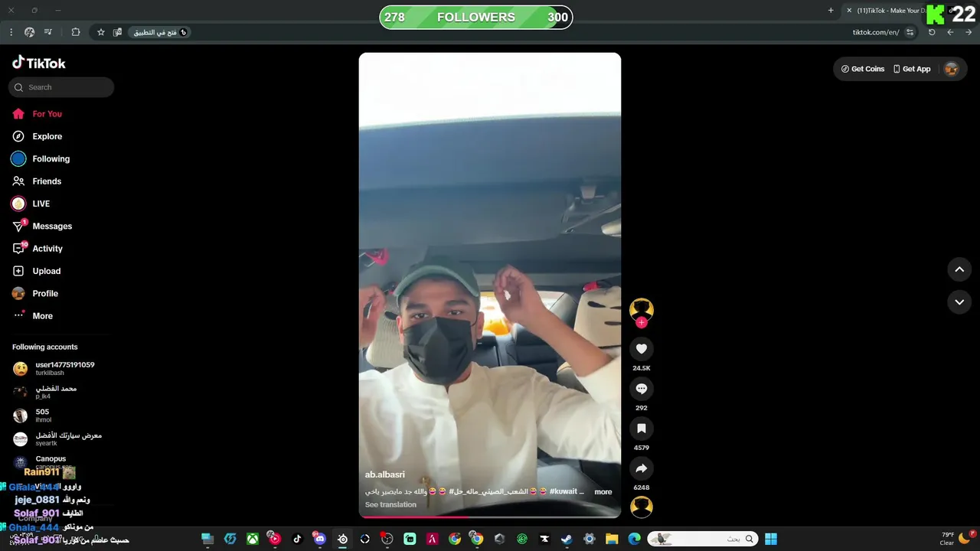Screen dimensions: 980x551
Task: Like the video with heart icon
Action: point(642,349)
